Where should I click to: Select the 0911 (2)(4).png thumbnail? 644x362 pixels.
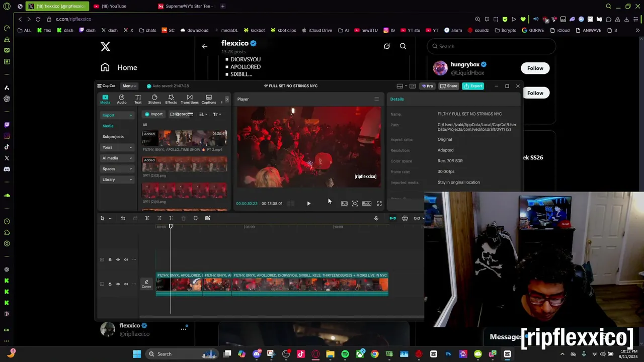click(185, 191)
